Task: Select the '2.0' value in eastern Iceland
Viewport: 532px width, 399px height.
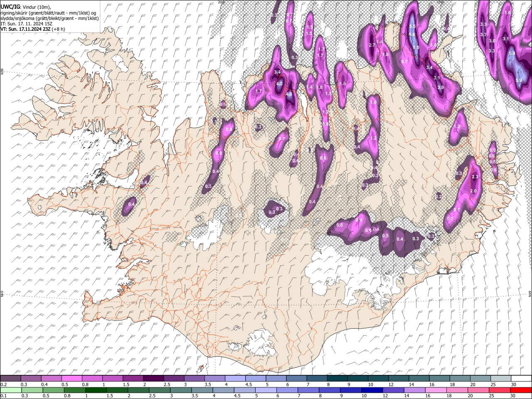Action: pos(473,191)
